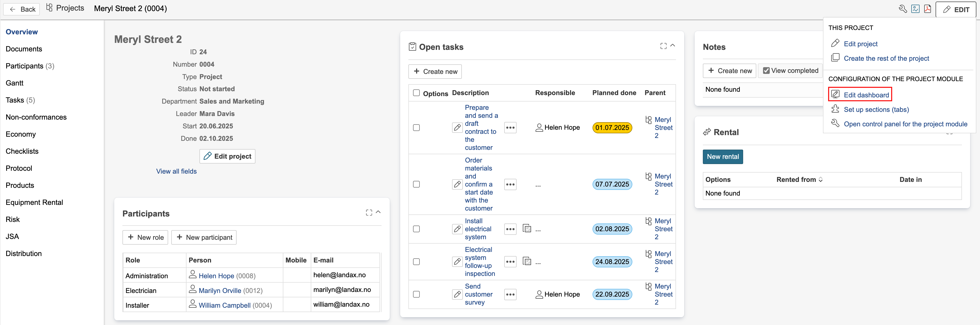
Task: Collapse the Participants panel chevron
Action: point(378,212)
